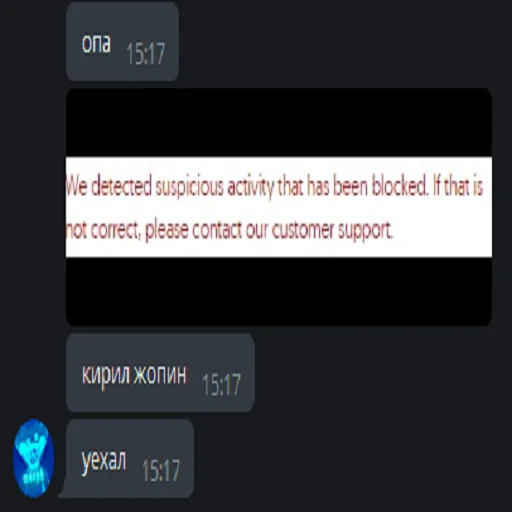The width and height of the screenshot is (512, 512).
Task: Click the 15:17 timestamp beside 'опа'
Action: point(146,53)
